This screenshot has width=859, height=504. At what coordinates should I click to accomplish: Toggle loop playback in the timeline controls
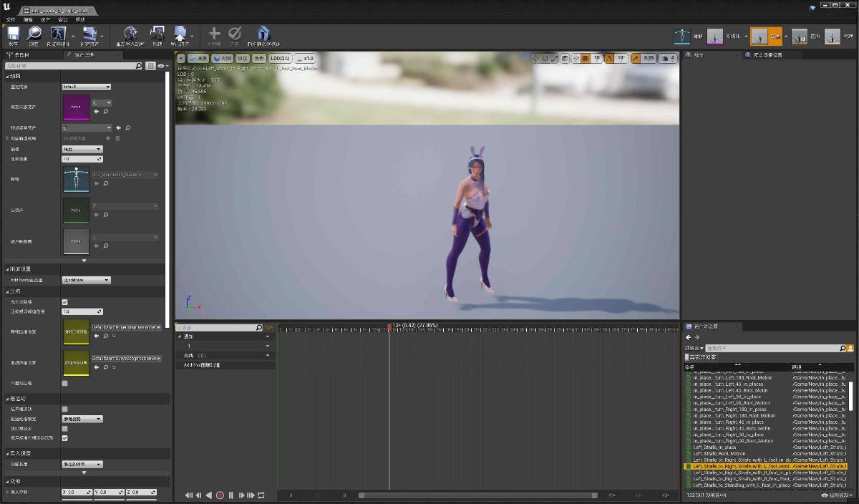pyautogui.click(x=261, y=495)
